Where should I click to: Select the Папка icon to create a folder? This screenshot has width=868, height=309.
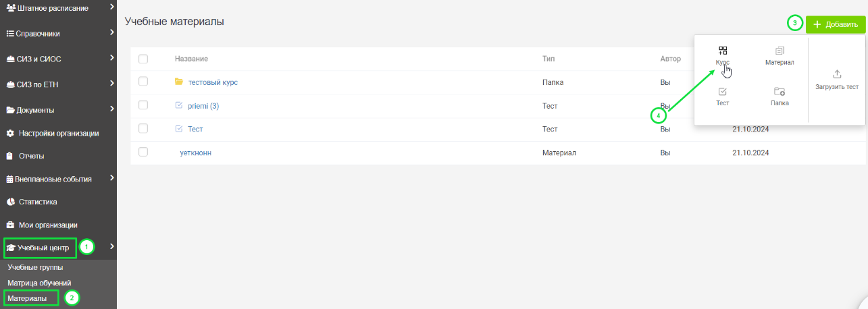pyautogui.click(x=780, y=92)
